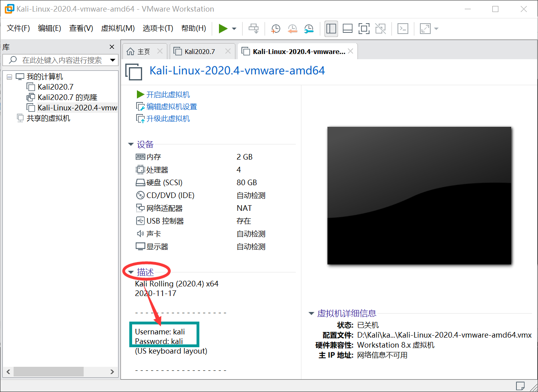
Task: Open the 虚拟机(M) menu
Action: point(118,28)
